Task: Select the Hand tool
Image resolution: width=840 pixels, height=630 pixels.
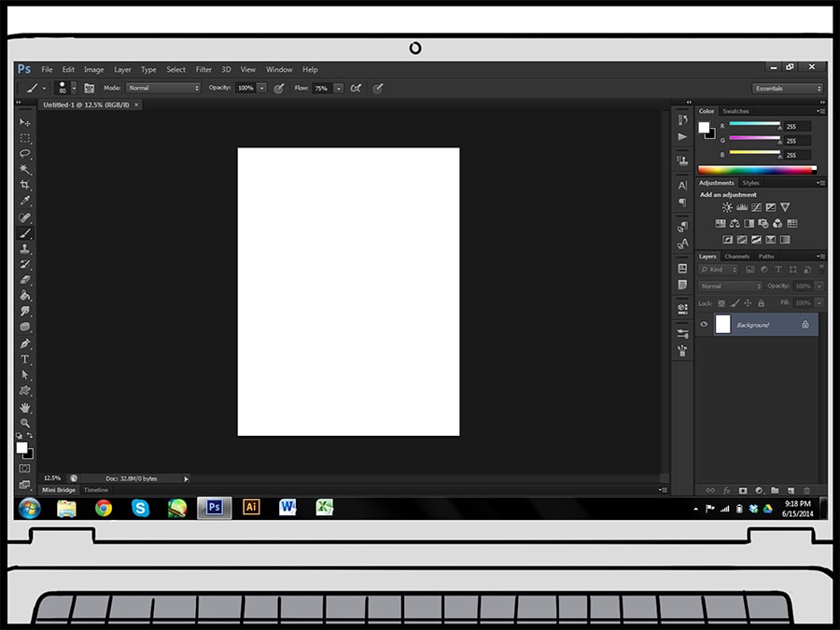Action: 25,408
